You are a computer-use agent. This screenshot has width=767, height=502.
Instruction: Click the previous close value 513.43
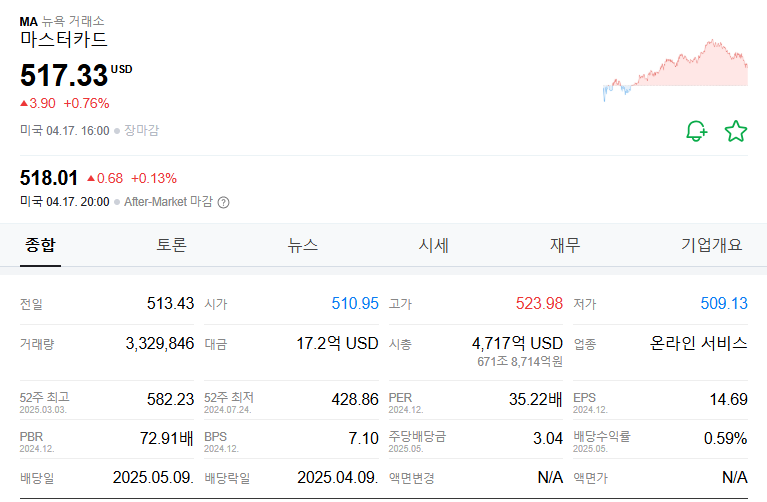pyautogui.click(x=170, y=303)
